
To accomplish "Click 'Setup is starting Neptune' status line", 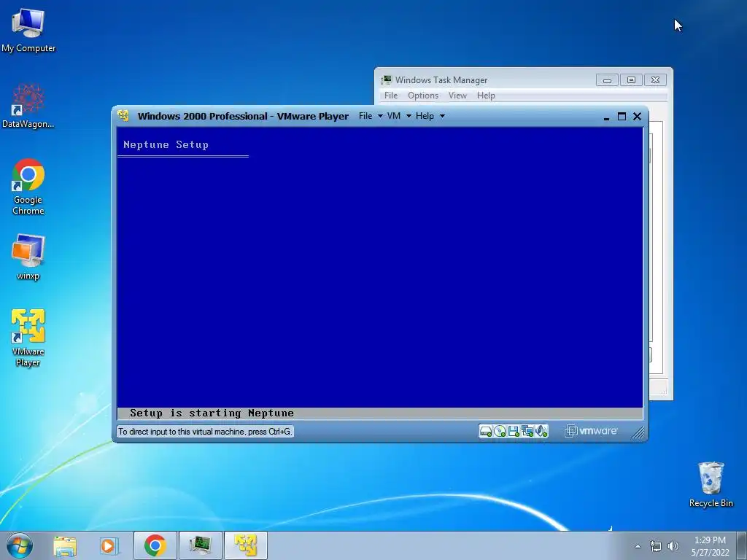I will click(x=212, y=413).
